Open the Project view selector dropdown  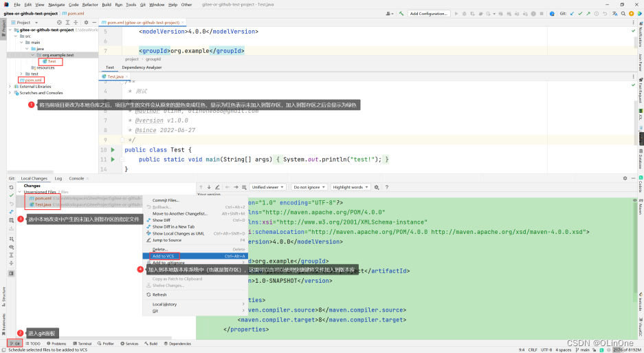coord(25,23)
